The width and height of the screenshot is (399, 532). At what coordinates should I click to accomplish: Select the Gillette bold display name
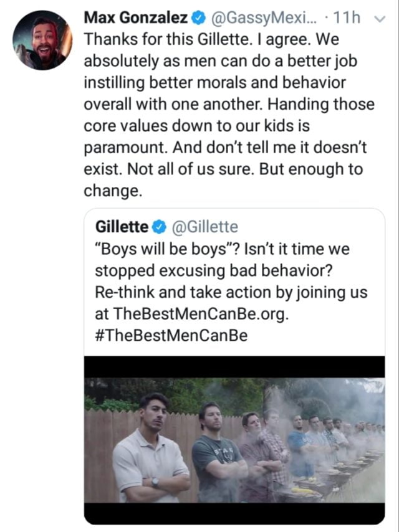pos(122,227)
